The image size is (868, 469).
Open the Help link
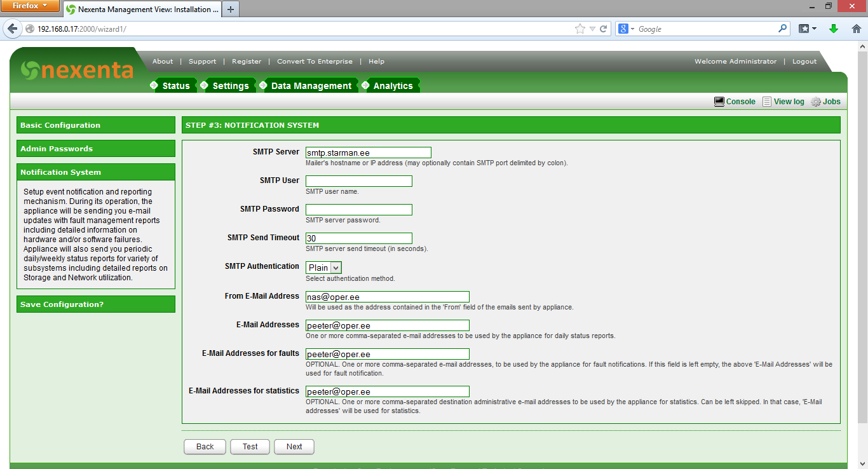coord(376,62)
